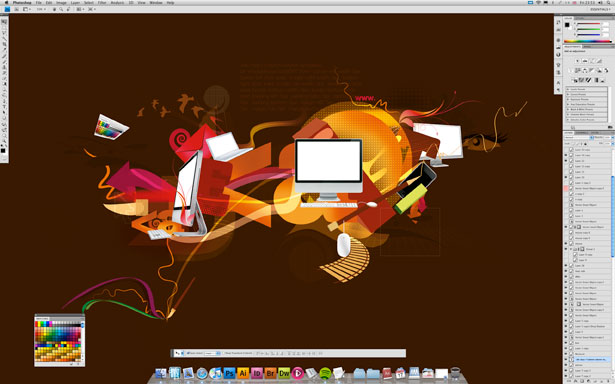Adjust the blue (B) color slider
Image resolution: width=615 pixels, height=384 pixels.
point(589,35)
